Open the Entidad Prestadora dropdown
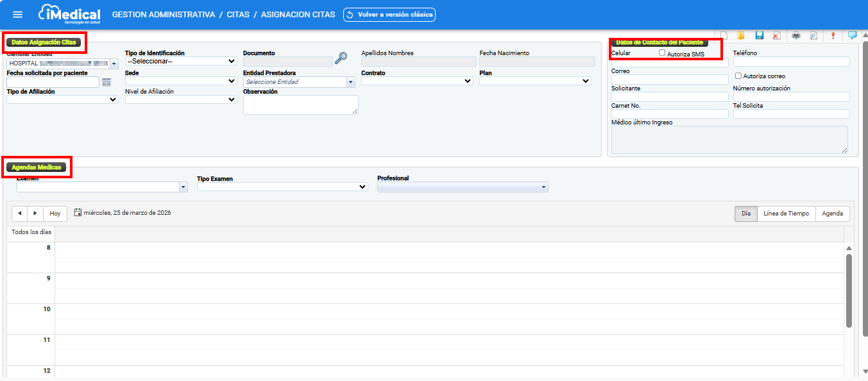 coord(351,82)
